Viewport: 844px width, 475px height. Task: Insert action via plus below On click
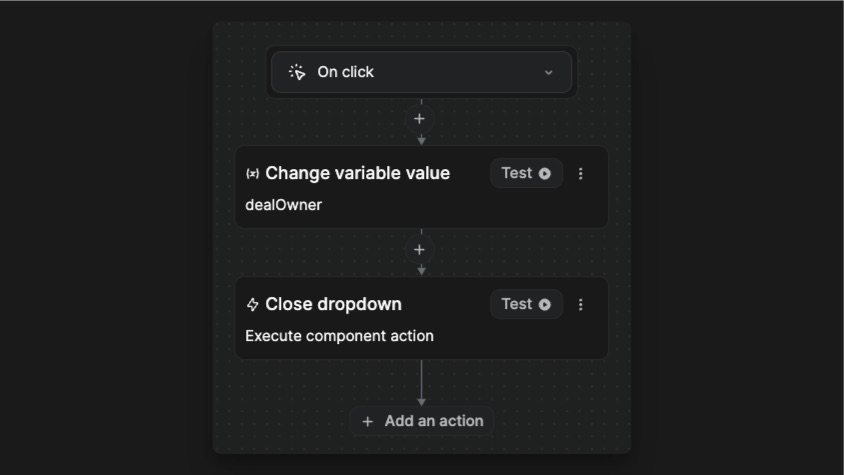(420, 118)
